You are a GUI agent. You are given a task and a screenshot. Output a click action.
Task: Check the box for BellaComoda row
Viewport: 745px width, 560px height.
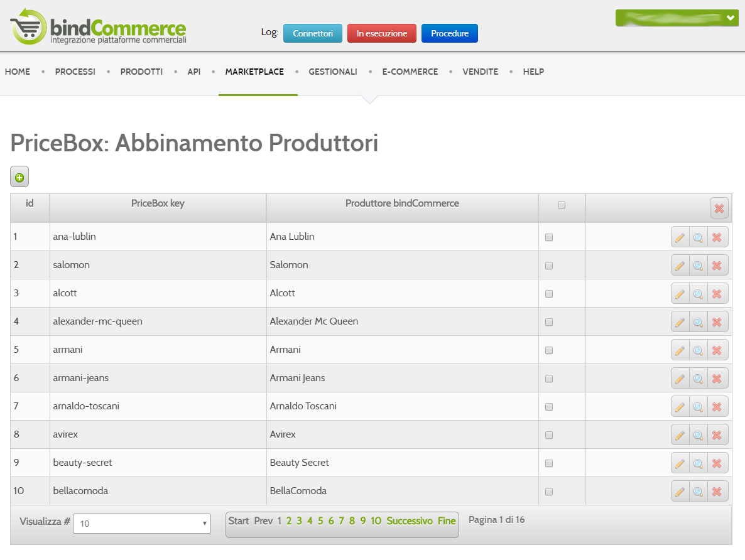[x=549, y=492]
